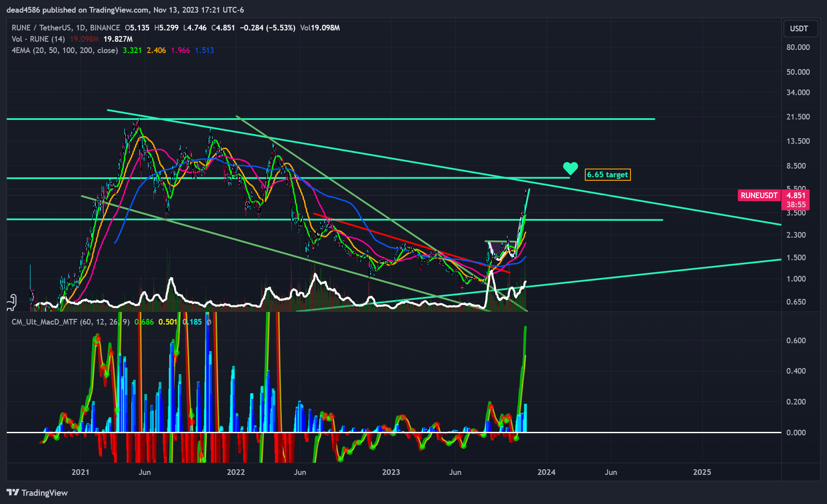Select the RUNEUSDT price tag
This screenshot has width=827, height=504.
[759, 196]
